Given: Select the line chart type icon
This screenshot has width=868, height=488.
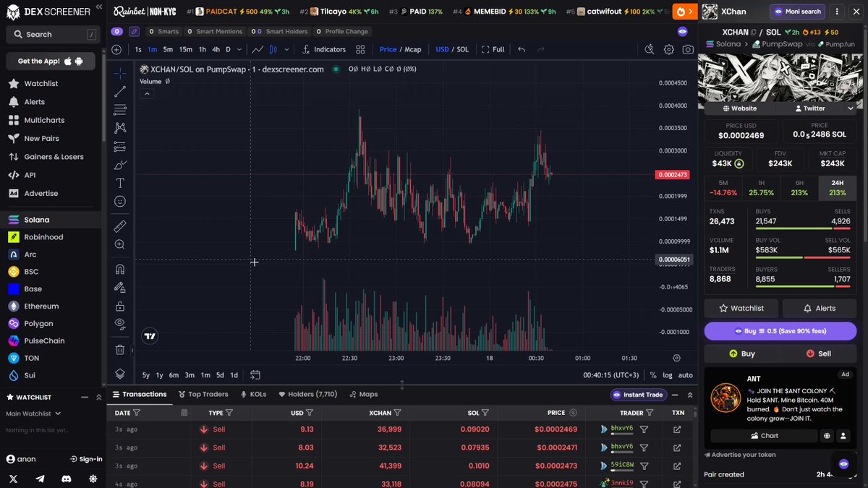Looking at the screenshot, I should tap(257, 50).
